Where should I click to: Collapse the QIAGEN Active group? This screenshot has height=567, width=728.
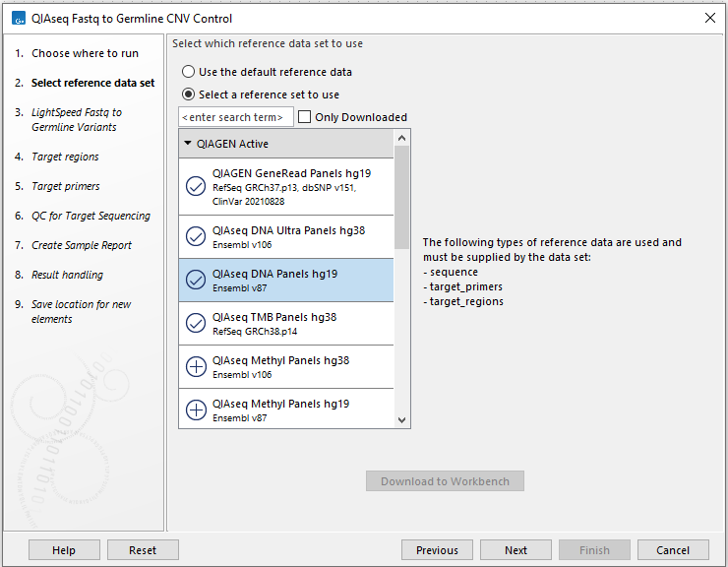(x=188, y=143)
